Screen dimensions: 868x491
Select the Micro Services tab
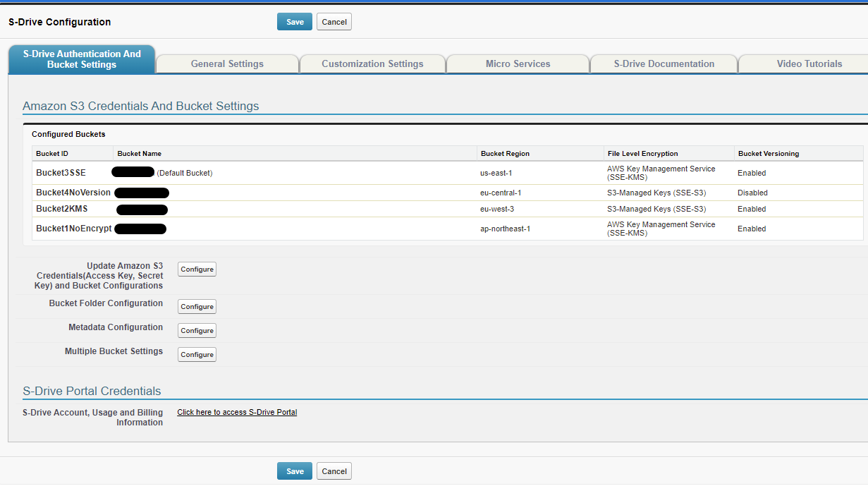(518, 63)
